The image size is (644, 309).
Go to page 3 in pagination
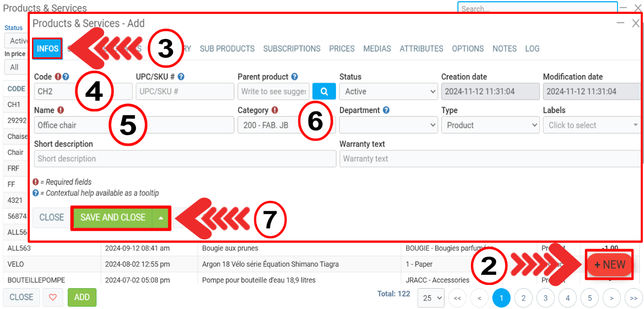pos(545,298)
